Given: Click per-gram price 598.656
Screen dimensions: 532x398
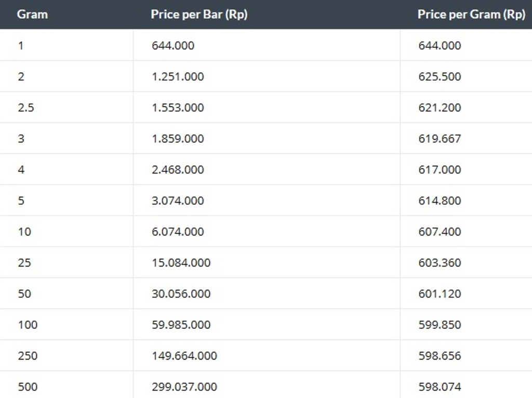Looking at the screenshot, I should click(x=440, y=356).
